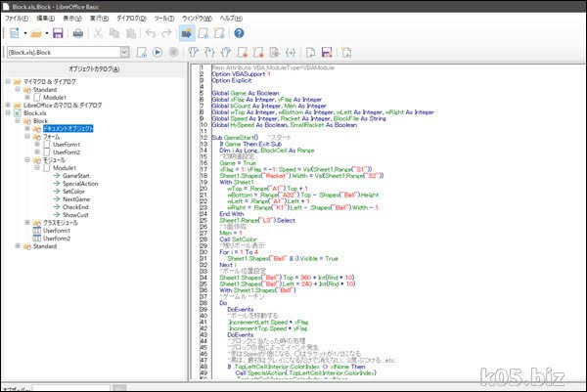Open the ツール(T) menu
The width and height of the screenshot is (587, 392).
click(x=164, y=18)
